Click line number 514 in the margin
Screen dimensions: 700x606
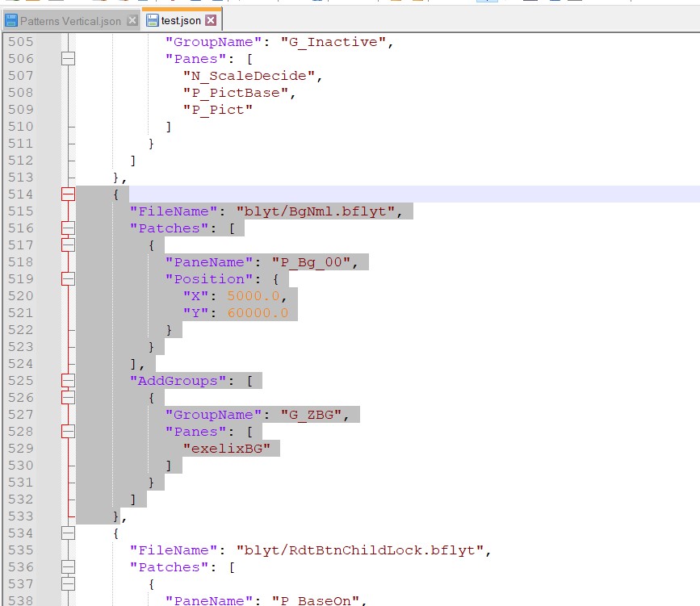click(x=20, y=194)
